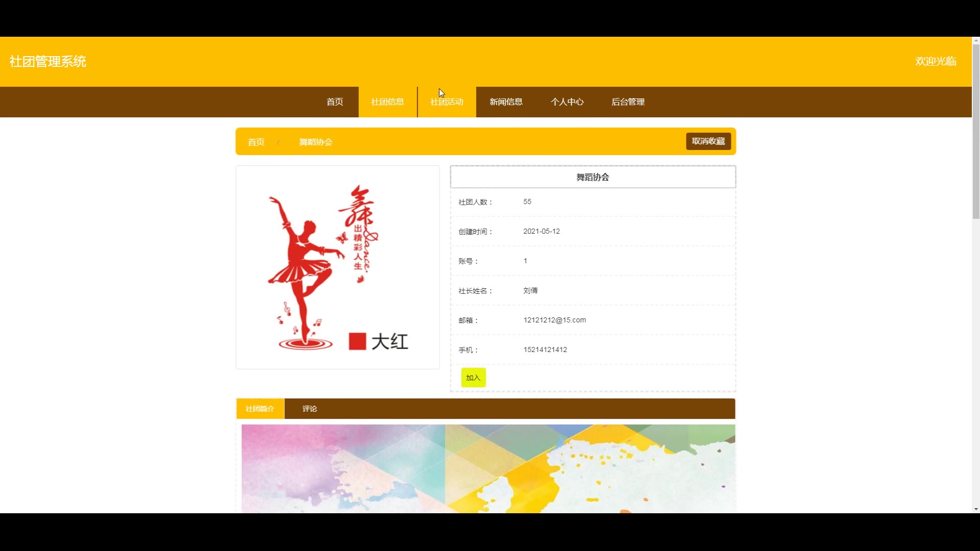The width and height of the screenshot is (980, 551).
Task: Click the 舞蹈协会 title box
Action: [593, 177]
